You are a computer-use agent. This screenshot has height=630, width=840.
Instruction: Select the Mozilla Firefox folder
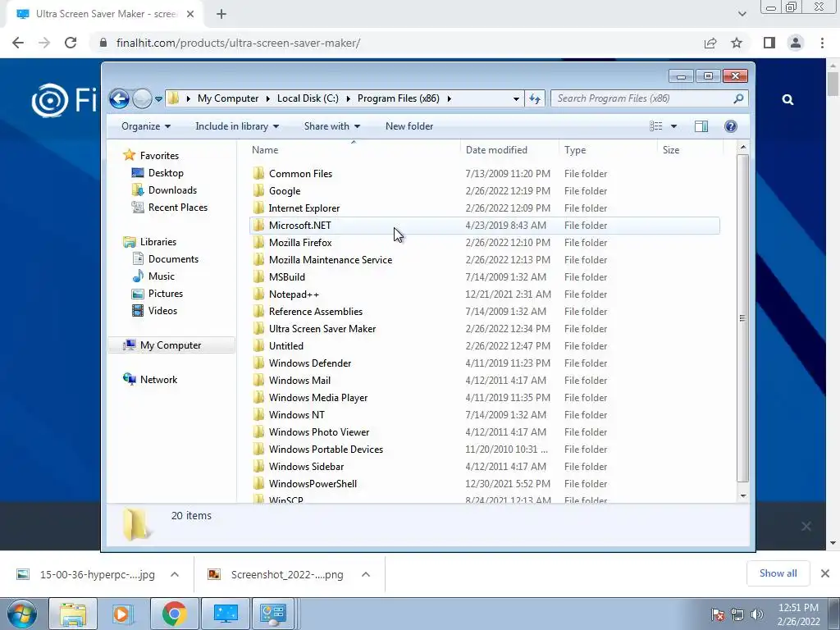484,243
